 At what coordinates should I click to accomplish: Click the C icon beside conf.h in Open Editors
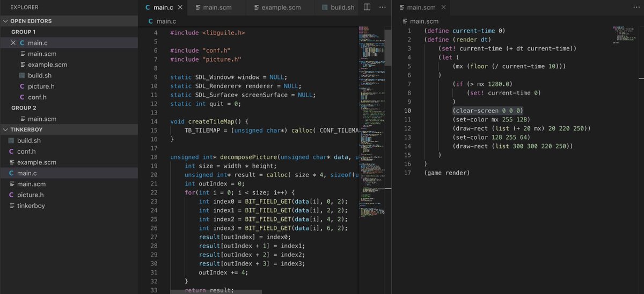tap(22, 97)
